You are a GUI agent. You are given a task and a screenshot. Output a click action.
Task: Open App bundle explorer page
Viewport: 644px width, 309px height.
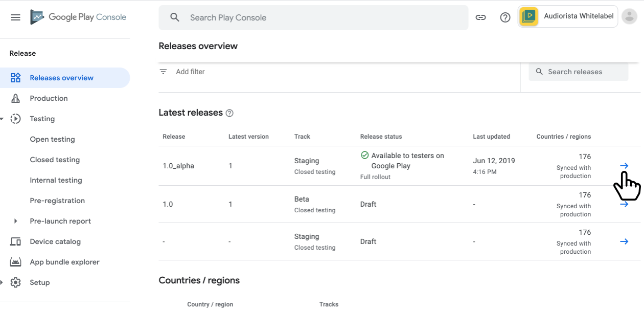[x=64, y=262]
